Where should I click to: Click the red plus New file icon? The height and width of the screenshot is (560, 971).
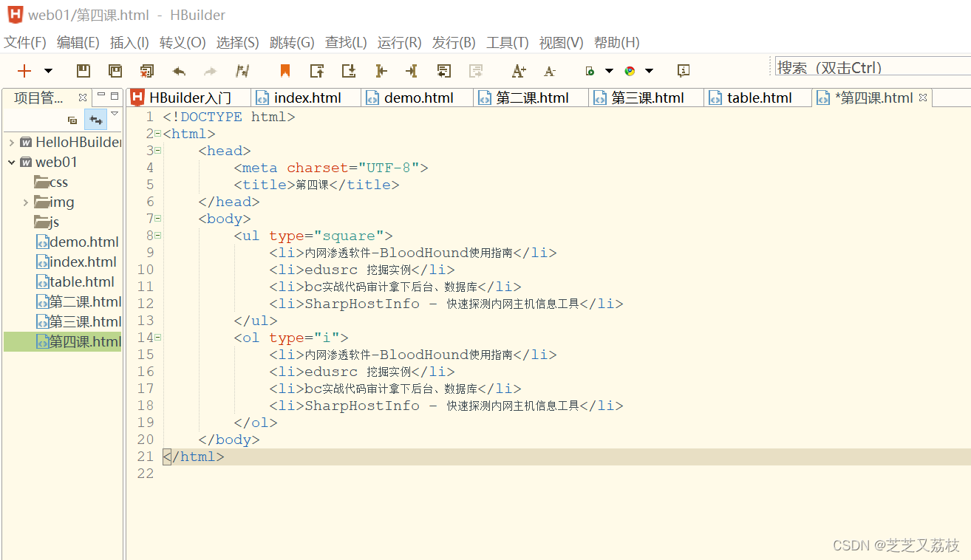24,71
